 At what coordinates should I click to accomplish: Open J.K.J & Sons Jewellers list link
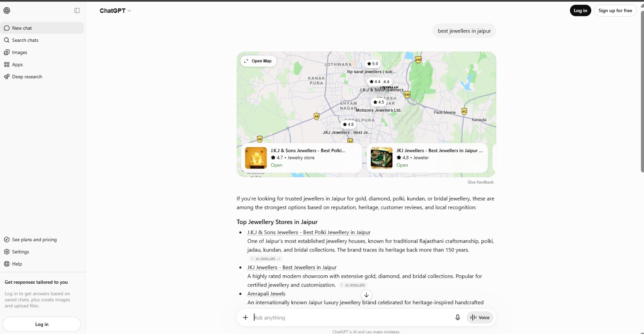(309, 232)
